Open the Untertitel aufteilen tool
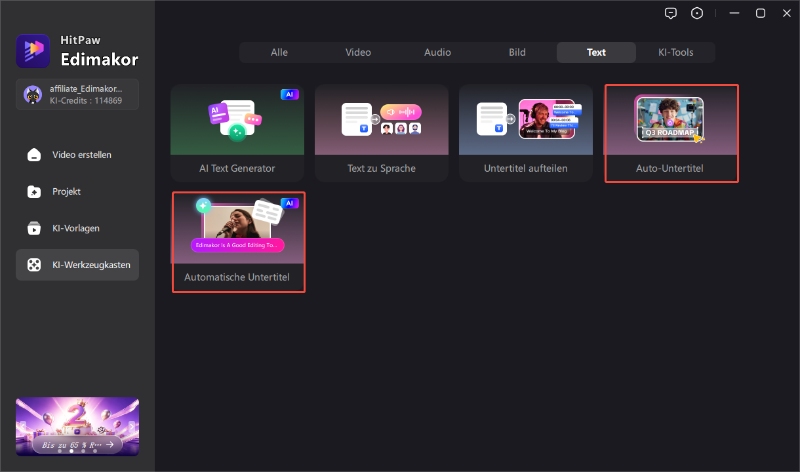 pos(526,133)
